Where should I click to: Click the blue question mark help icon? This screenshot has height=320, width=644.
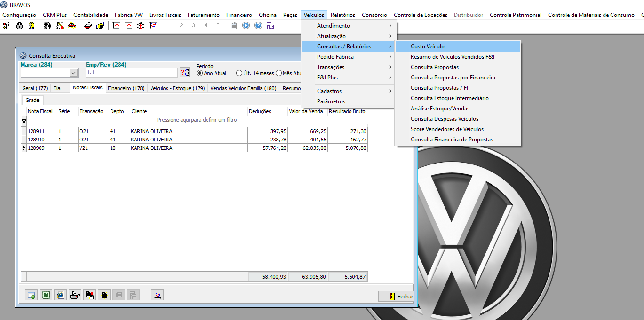point(258,25)
